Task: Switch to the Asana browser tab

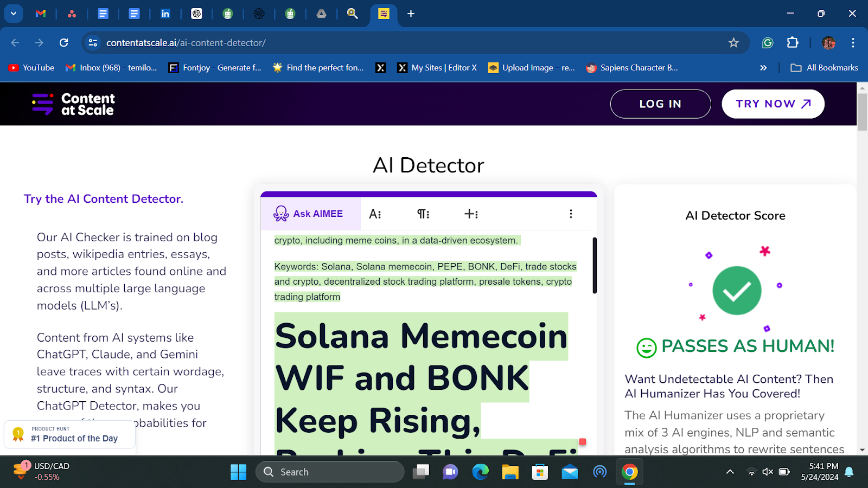Action: (x=72, y=14)
